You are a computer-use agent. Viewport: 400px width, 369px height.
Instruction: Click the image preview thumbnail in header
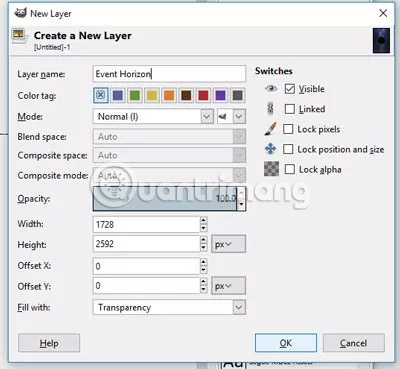[381, 41]
